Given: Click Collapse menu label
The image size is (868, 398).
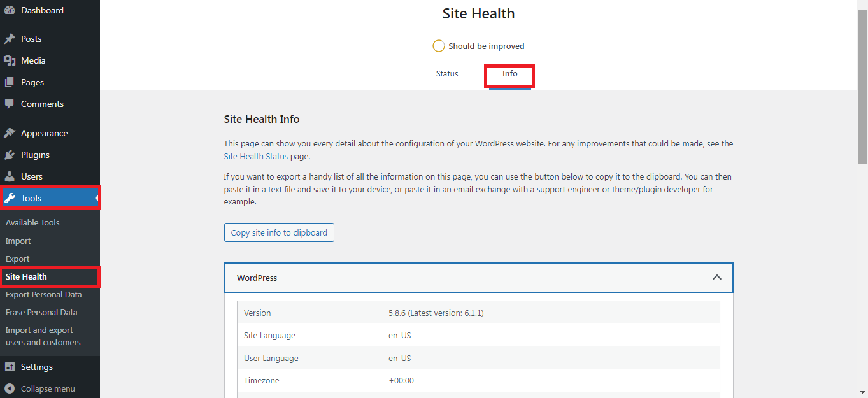Looking at the screenshot, I should pyautogui.click(x=48, y=388).
